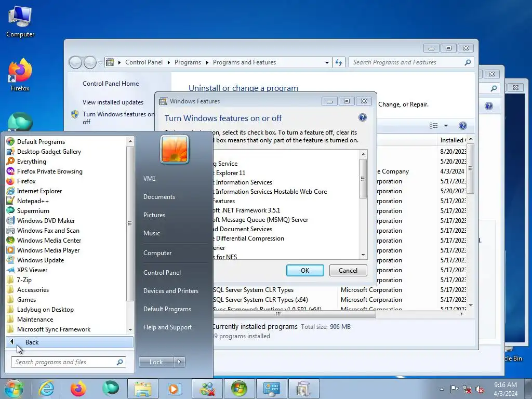
Task: Click the user account picture
Action: (175, 150)
